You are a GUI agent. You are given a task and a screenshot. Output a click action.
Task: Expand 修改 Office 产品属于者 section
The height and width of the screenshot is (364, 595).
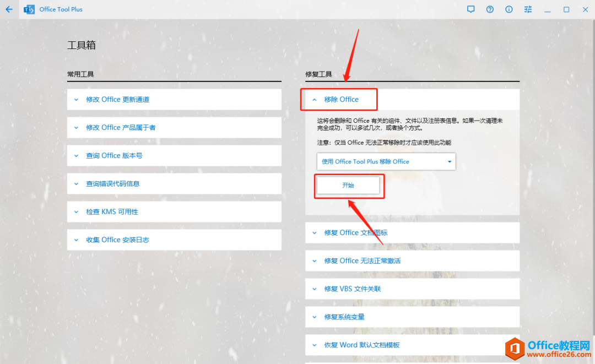tap(174, 128)
